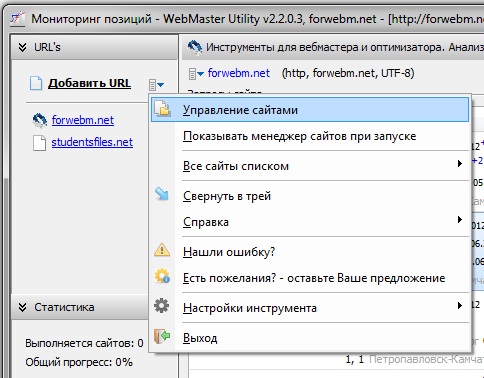Click the blue minimize-to-tray arrow icon

tap(162, 194)
